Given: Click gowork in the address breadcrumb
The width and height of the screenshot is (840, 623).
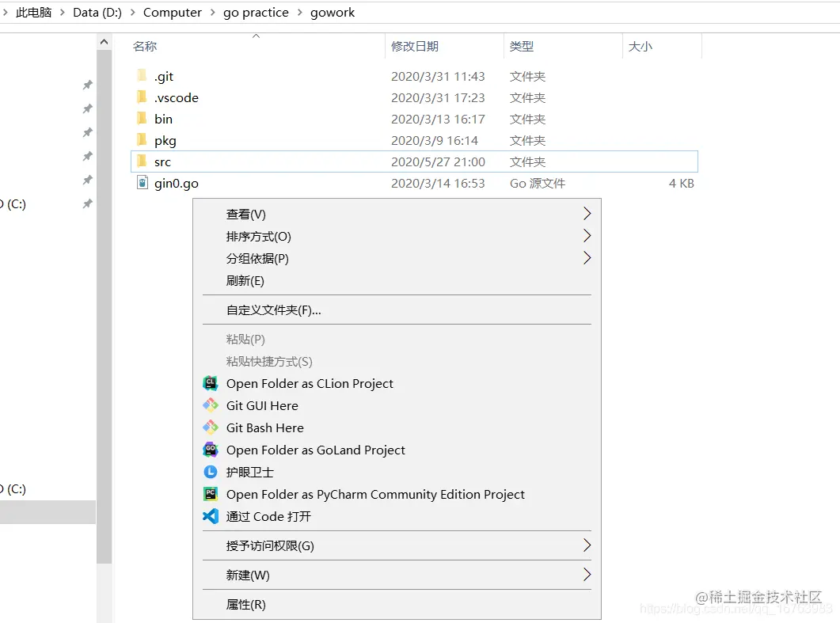Looking at the screenshot, I should 333,13.
